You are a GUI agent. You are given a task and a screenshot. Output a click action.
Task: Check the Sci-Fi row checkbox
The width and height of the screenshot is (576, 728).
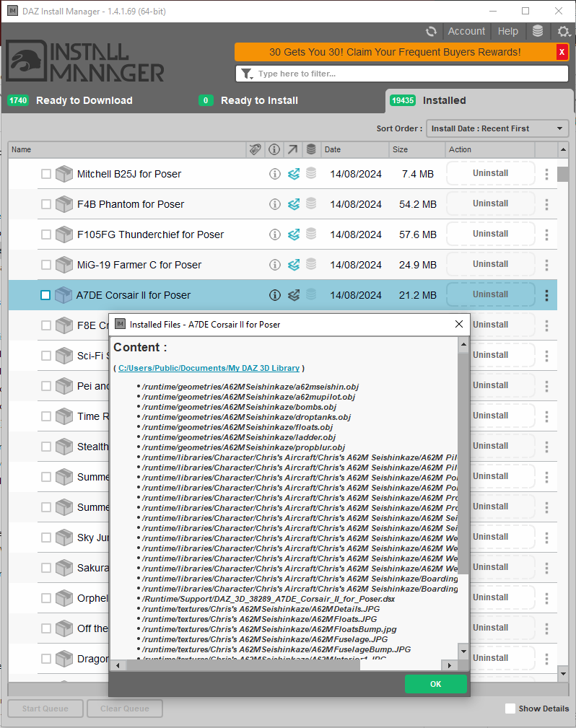[46, 356]
